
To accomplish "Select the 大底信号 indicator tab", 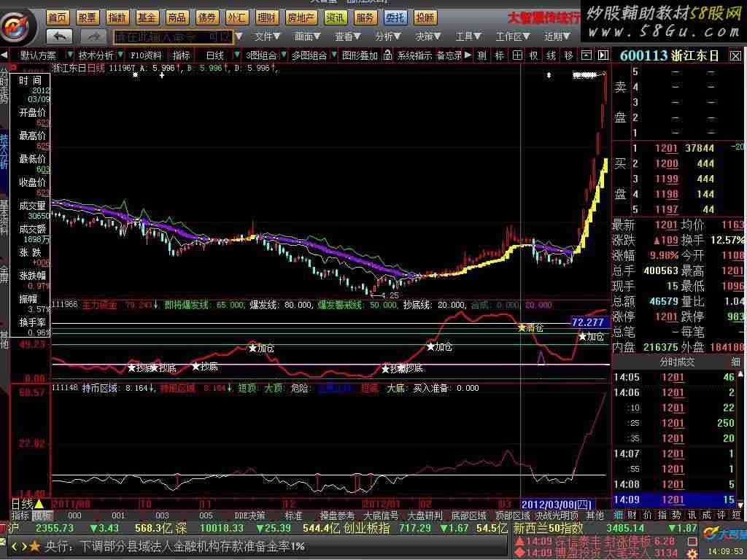I will coord(381,516).
